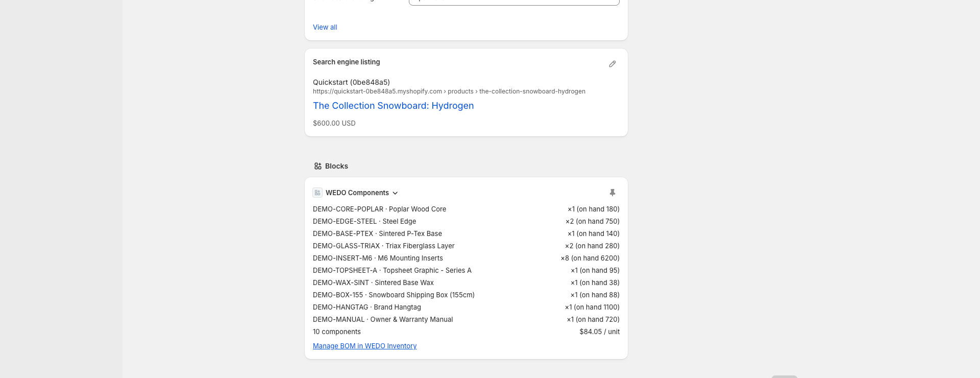Viewport: 980px width, 378px height.
Task: Select the ×1 (on hand 180) quantity
Action: pos(594,209)
